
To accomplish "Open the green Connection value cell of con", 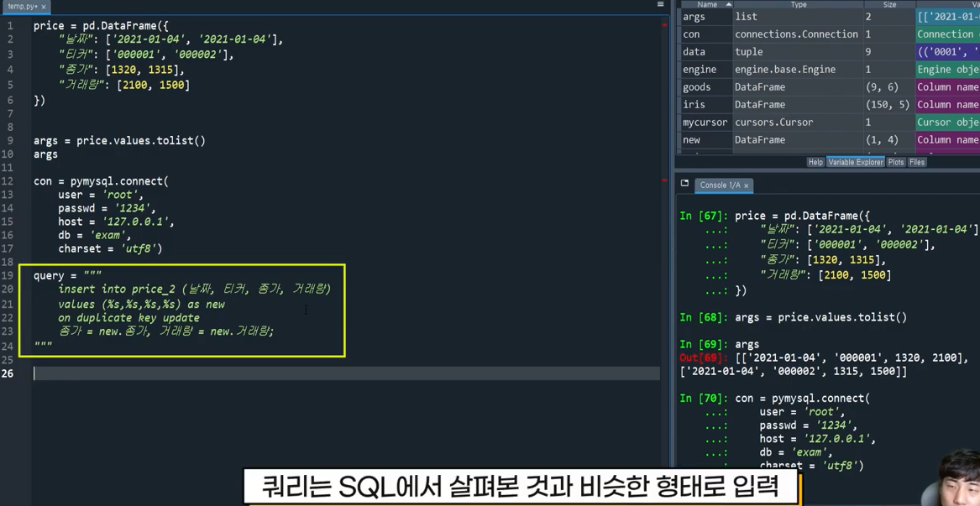I will (x=947, y=34).
